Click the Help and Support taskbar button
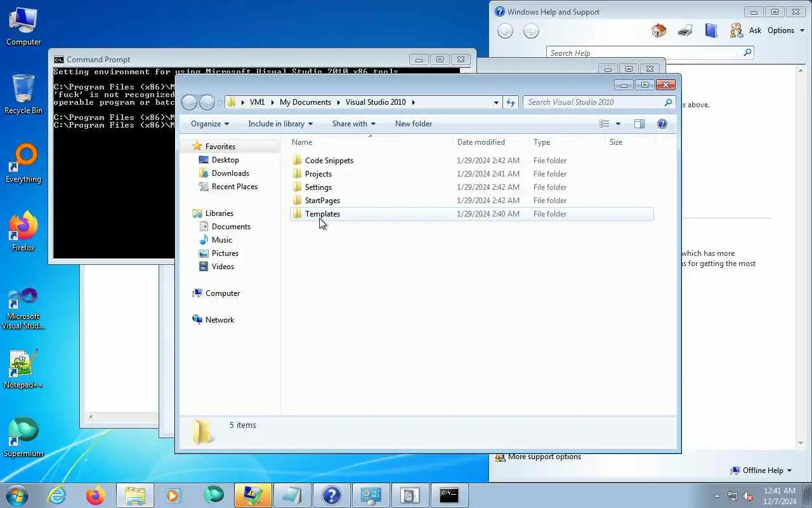Viewport: 812px width, 508px height. [332, 495]
